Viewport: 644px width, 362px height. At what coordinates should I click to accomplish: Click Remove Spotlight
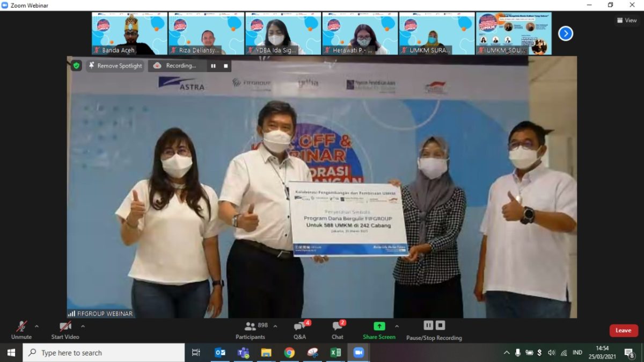pos(115,66)
